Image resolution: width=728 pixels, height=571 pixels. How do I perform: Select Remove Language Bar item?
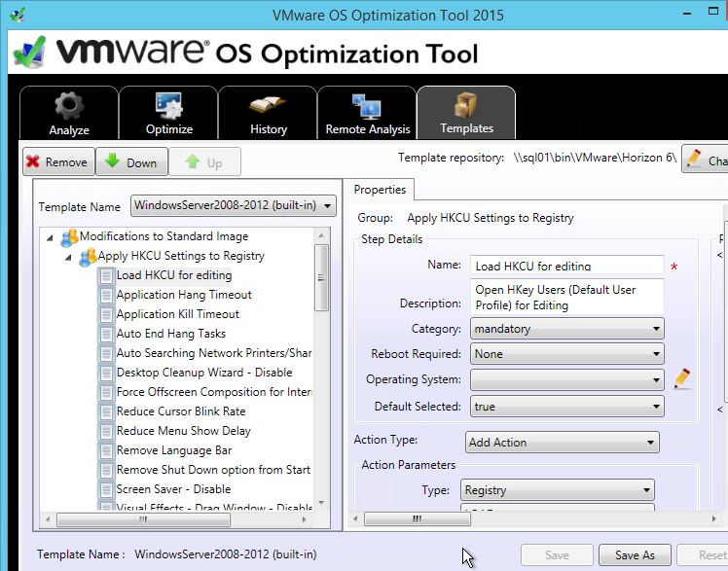point(174,450)
